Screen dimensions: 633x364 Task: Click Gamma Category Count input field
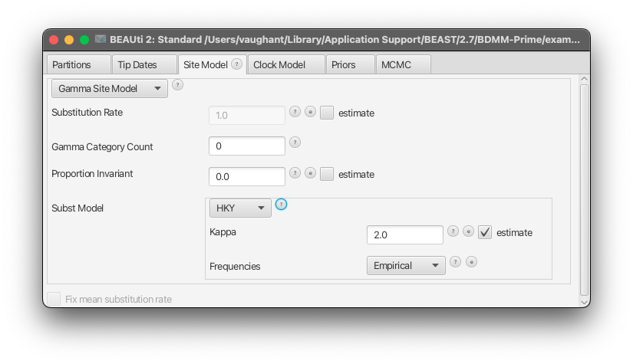pyautogui.click(x=247, y=146)
